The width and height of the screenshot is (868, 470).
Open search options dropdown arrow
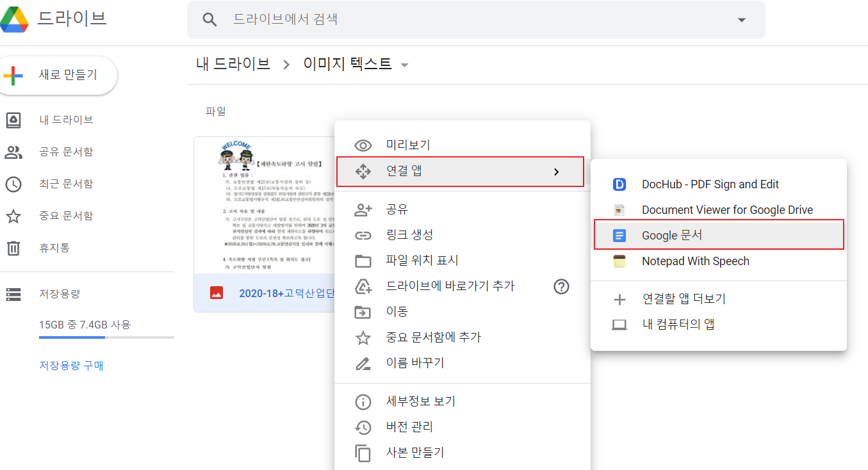click(741, 20)
